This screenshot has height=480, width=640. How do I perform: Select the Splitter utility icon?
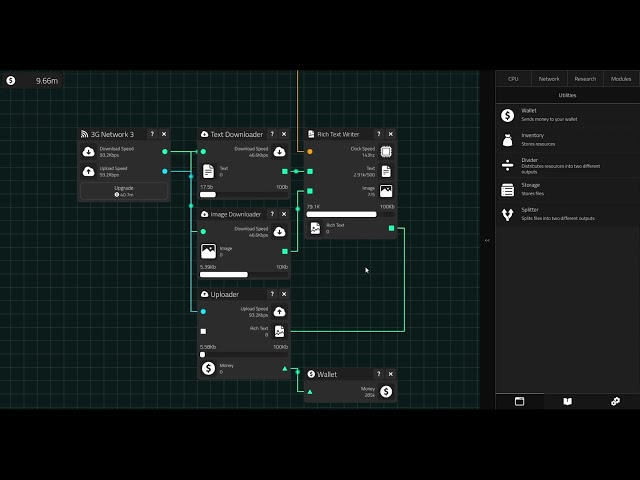[507, 215]
